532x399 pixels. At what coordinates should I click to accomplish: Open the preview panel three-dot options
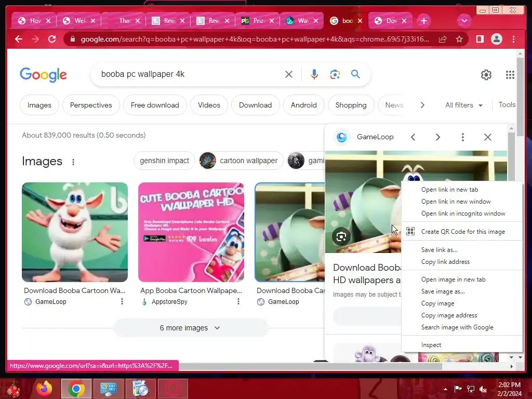[463, 137]
